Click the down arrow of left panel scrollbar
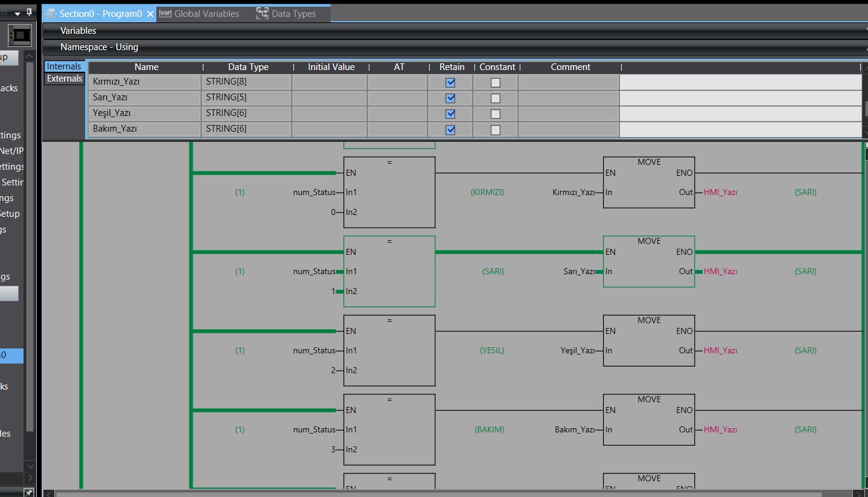868x497 pixels. 30,466
